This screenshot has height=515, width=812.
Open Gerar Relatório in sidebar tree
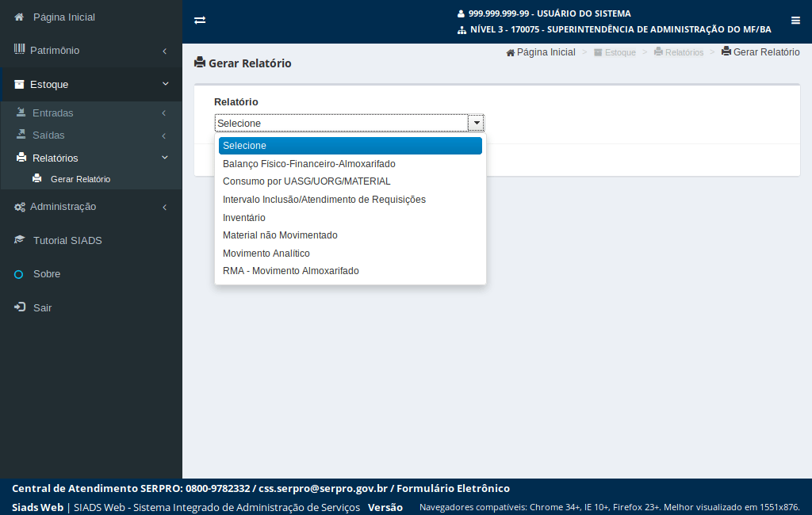(80, 179)
